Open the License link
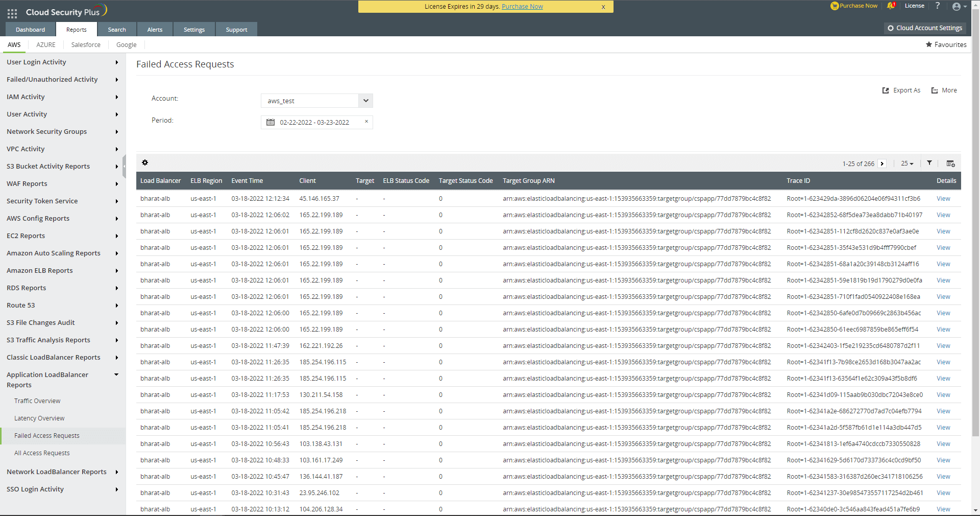980x516 pixels. click(915, 6)
